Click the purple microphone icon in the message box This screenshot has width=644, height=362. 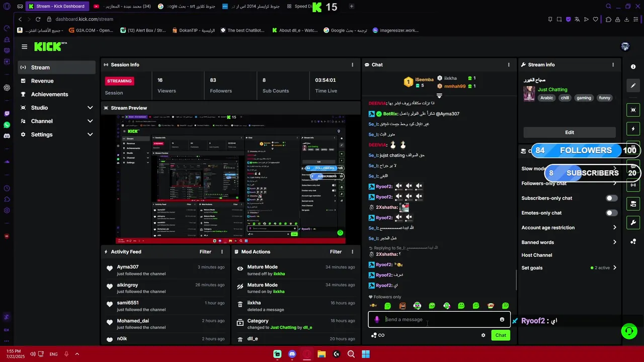tap(377, 320)
